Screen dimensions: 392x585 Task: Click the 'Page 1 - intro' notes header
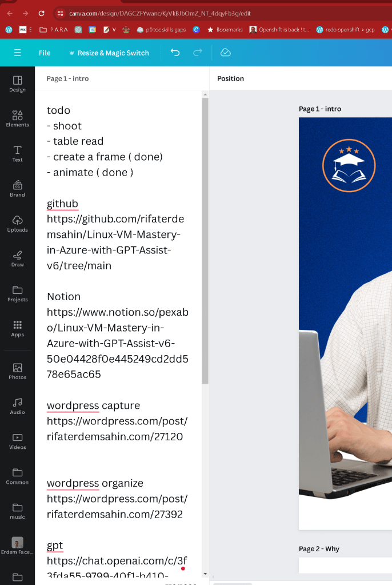click(x=67, y=78)
